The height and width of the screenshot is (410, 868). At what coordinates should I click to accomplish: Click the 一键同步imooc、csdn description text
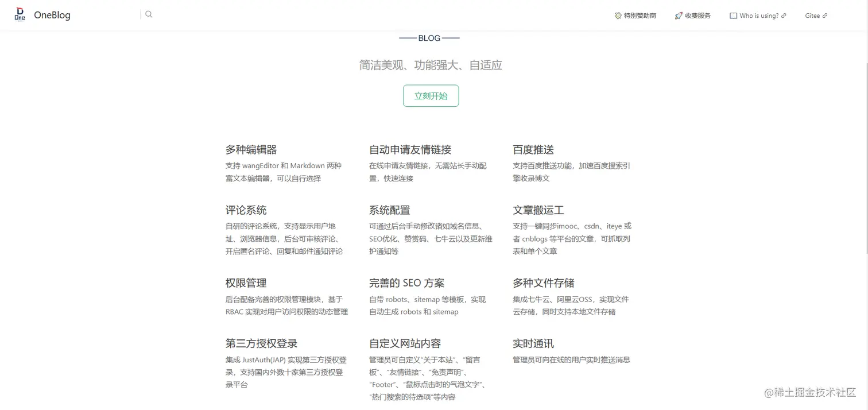pos(572,239)
